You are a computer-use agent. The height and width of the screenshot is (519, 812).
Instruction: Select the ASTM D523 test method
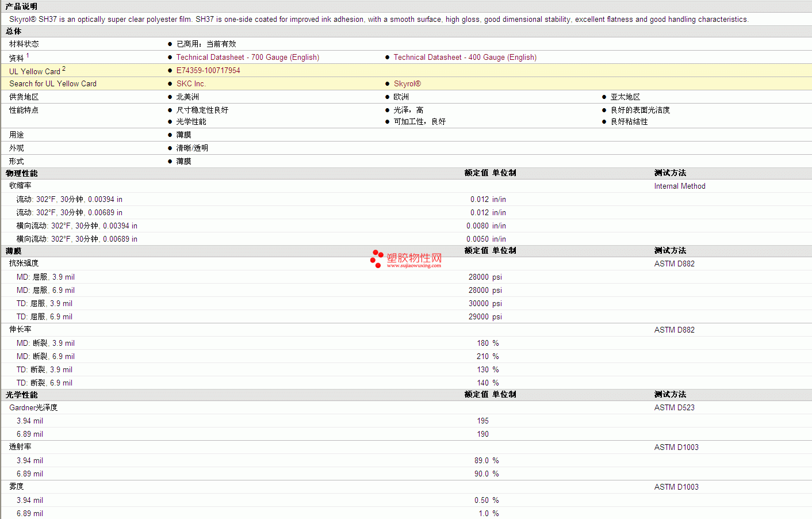pyautogui.click(x=674, y=407)
